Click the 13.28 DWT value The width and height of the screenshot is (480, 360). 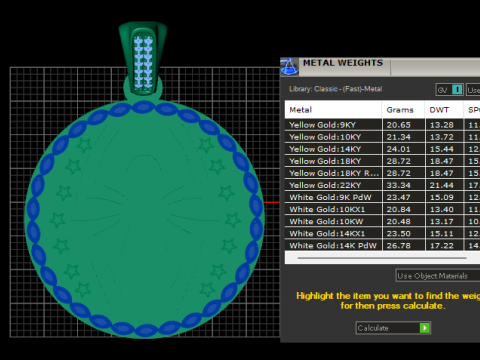(x=442, y=125)
